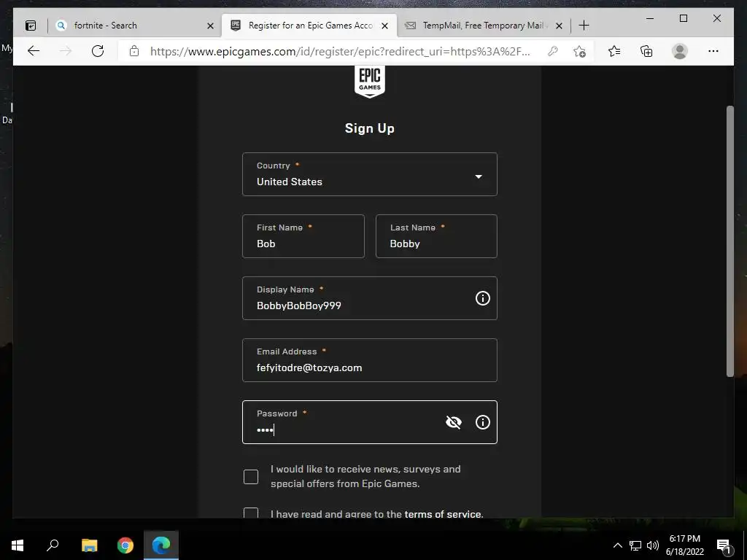Screen dimensions: 747x560
Task: Click the Epic Games logo
Action: point(370,82)
